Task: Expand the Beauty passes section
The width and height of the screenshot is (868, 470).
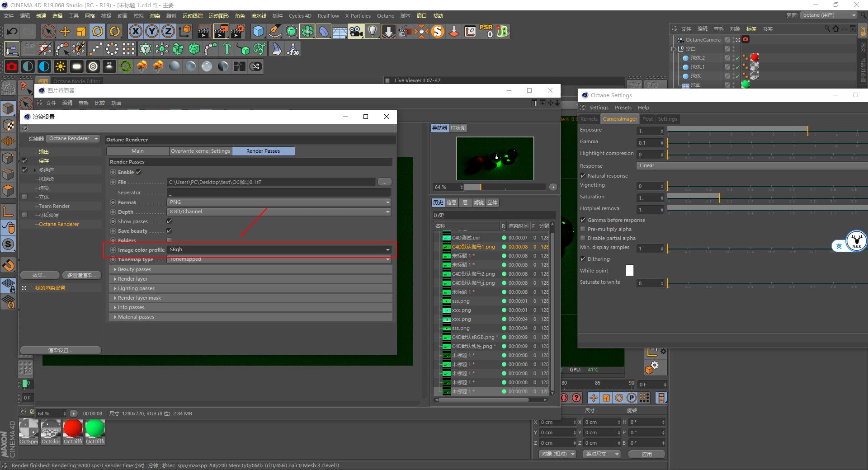Action: (134, 269)
